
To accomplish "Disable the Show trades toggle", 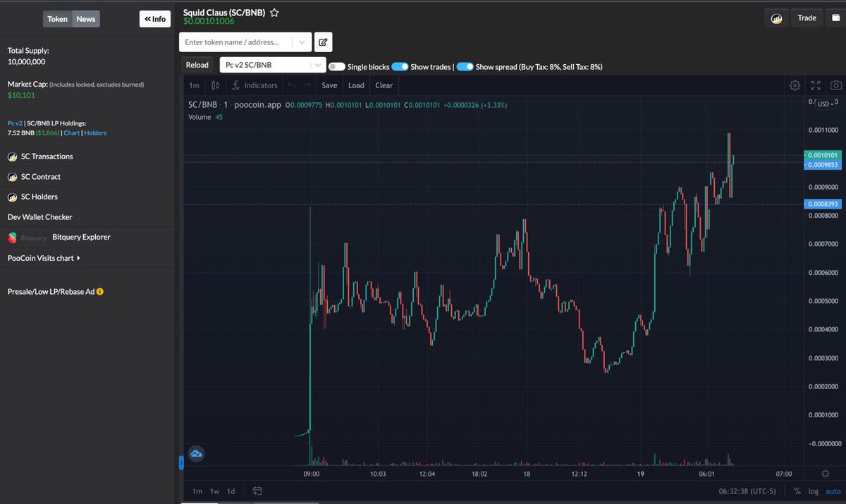I will click(x=400, y=66).
